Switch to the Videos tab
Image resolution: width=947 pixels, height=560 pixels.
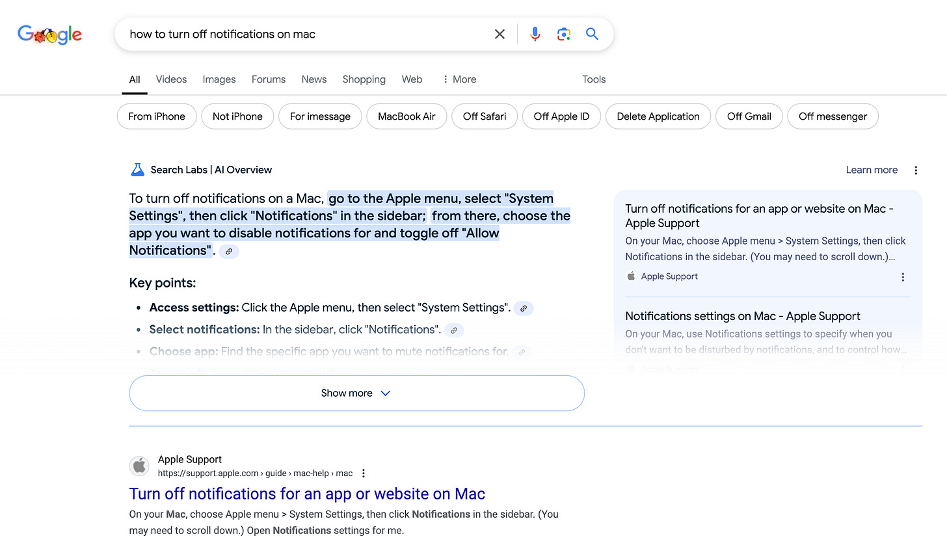click(x=171, y=79)
